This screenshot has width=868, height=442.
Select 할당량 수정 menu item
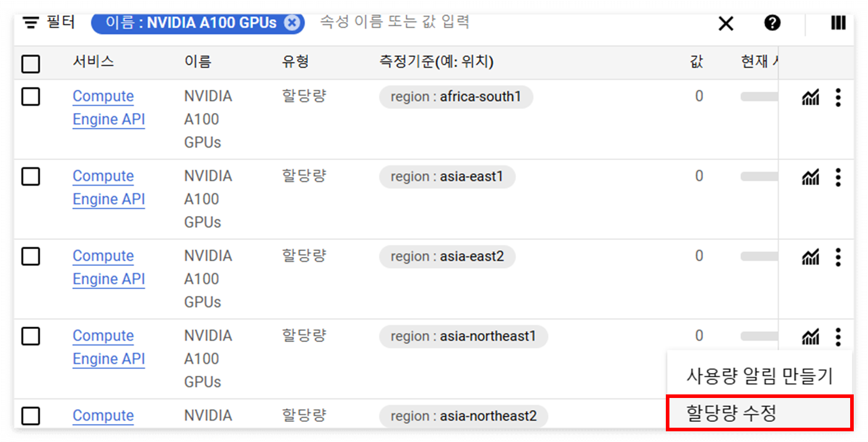pos(759,413)
